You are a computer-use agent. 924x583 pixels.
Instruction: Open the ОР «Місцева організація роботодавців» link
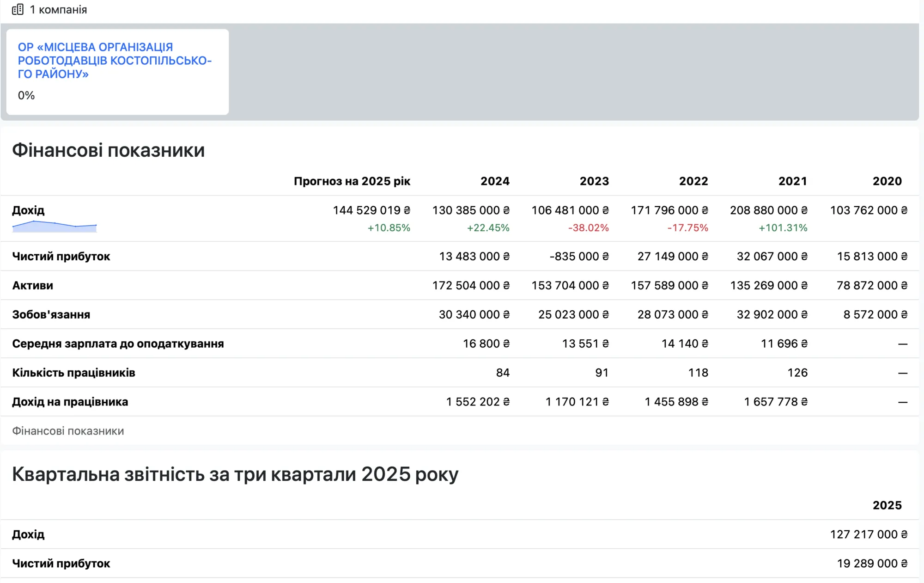pos(115,61)
